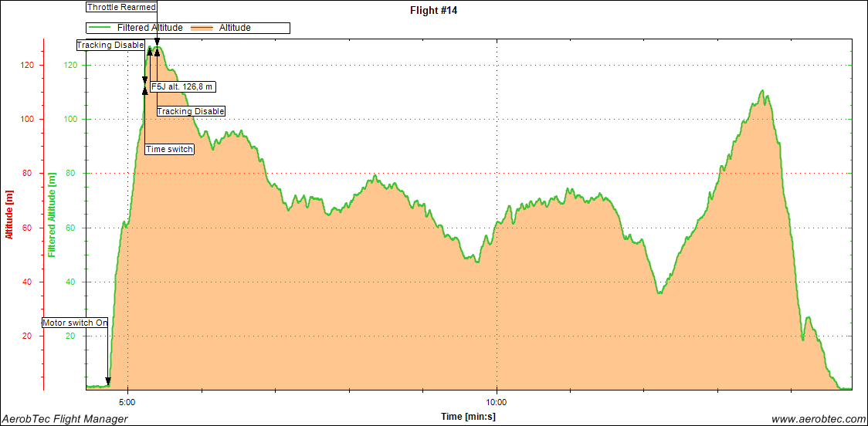
Task: Click the Filtered Altitude legend entry
Action: pos(136,28)
